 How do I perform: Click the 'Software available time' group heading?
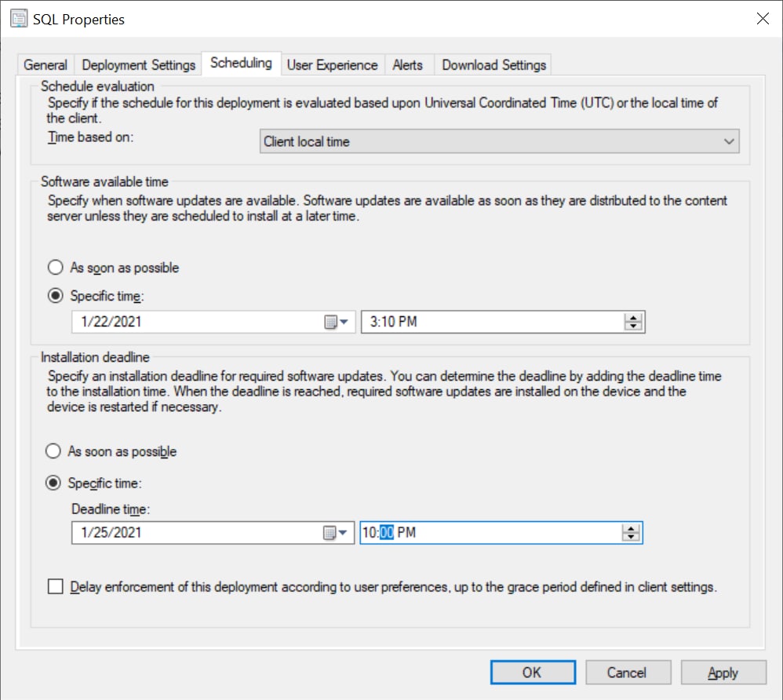(x=104, y=181)
